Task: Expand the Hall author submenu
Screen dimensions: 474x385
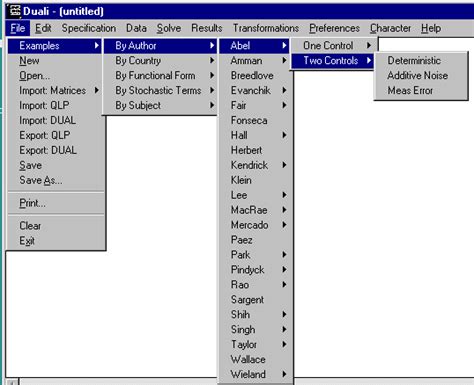Action: [256, 135]
